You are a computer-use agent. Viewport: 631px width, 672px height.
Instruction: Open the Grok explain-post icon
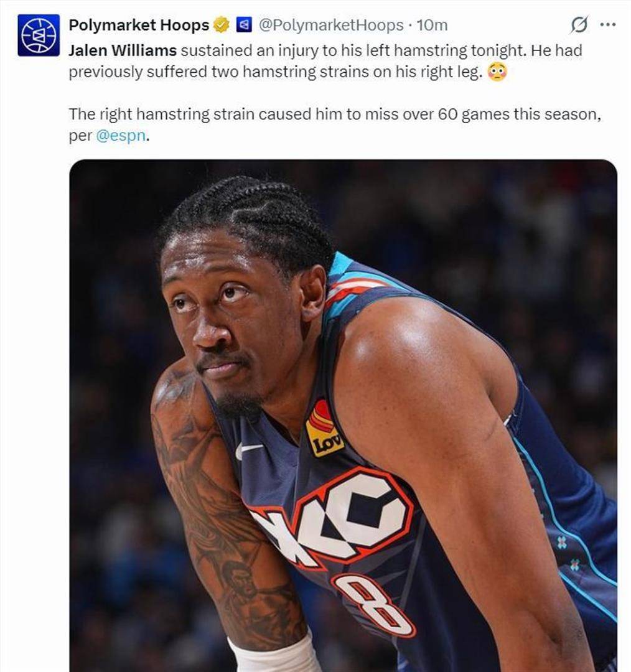click(579, 25)
